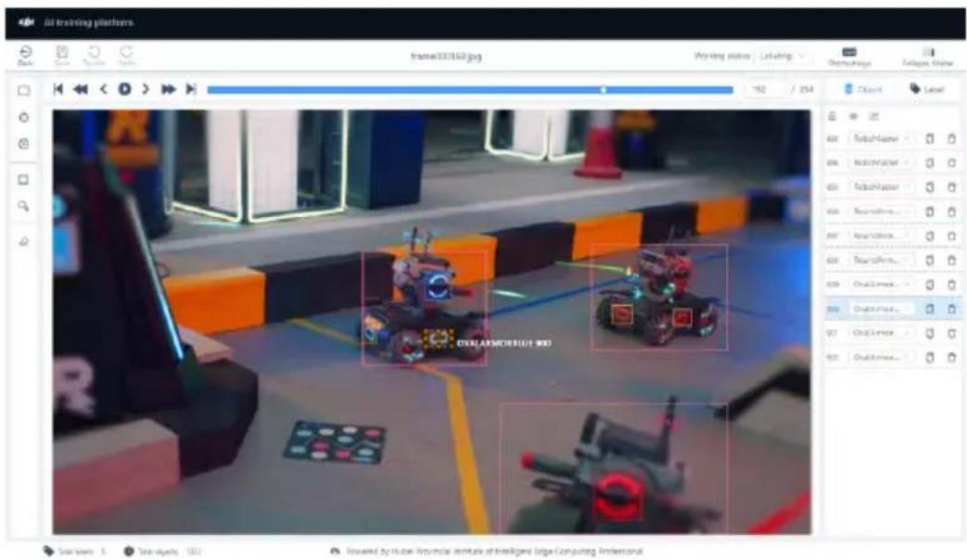Screen dimensions: 967x560
Task: Step to the next frame
Action: pos(146,89)
